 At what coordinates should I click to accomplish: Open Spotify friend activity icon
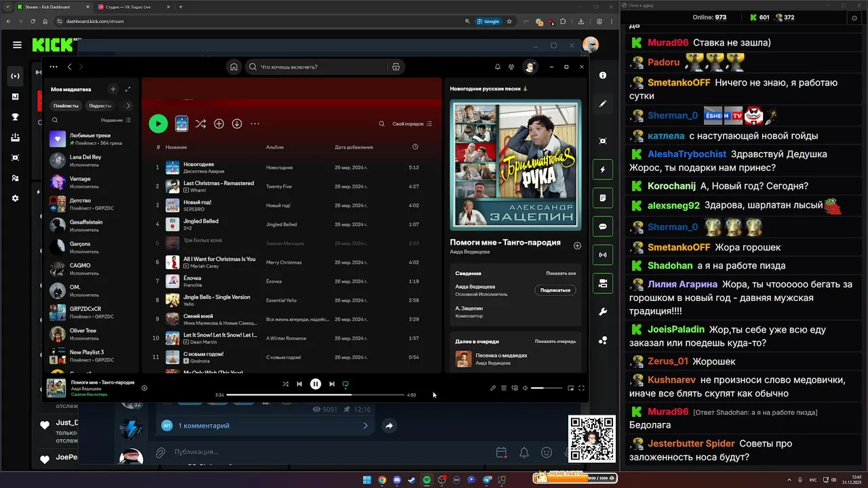pos(510,67)
